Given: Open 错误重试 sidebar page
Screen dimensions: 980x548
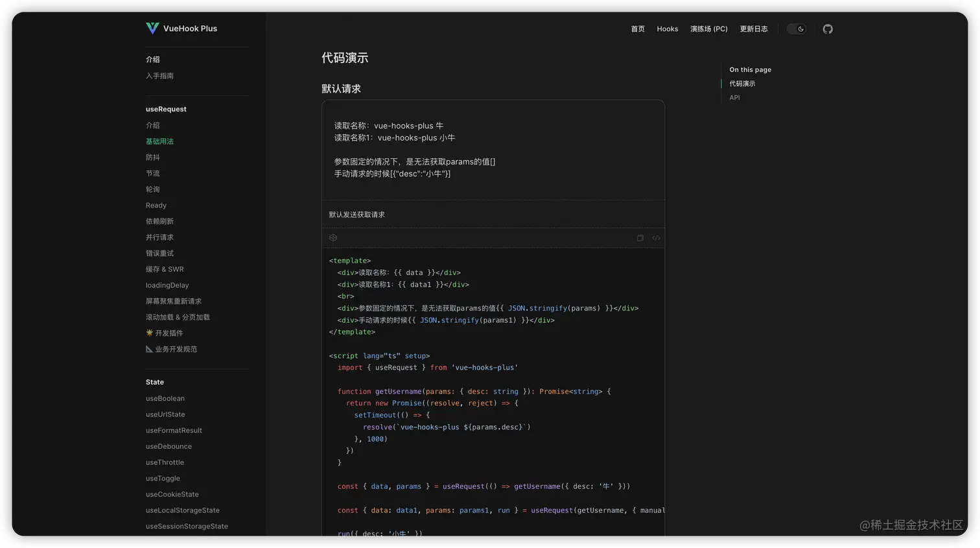Looking at the screenshot, I should click(159, 254).
